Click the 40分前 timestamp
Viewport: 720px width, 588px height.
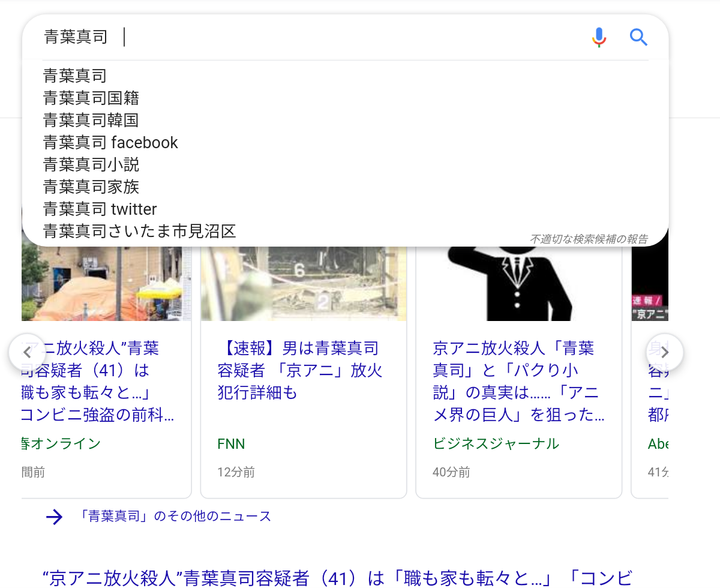pos(451,472)
